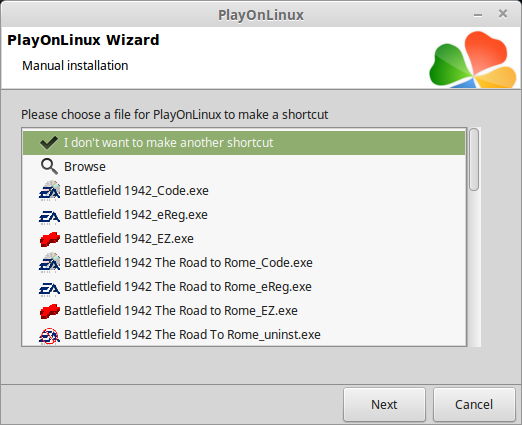Click the checkmark icon beside "I don't want"
This screenshot has width=522, height=425.
[49, 143]
